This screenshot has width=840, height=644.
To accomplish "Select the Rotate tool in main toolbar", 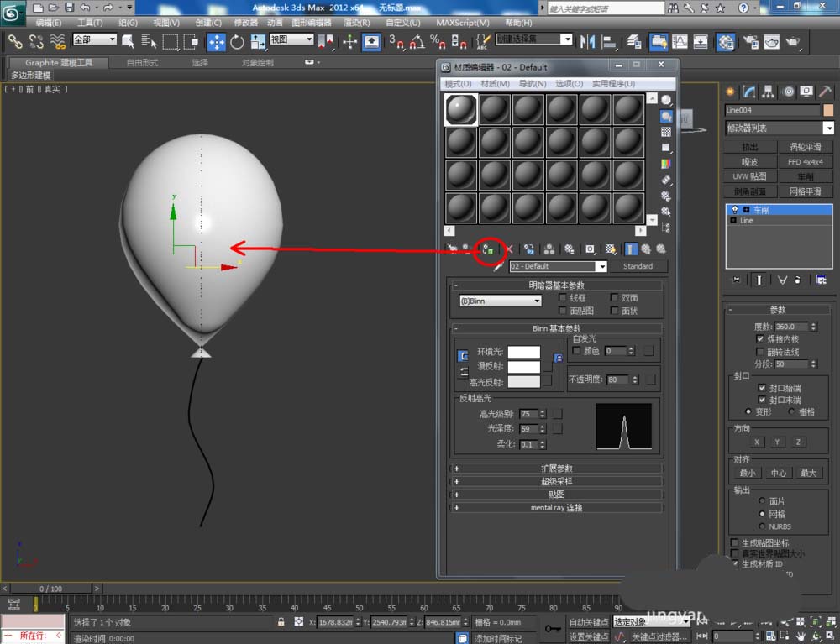I will click(237, 41).
